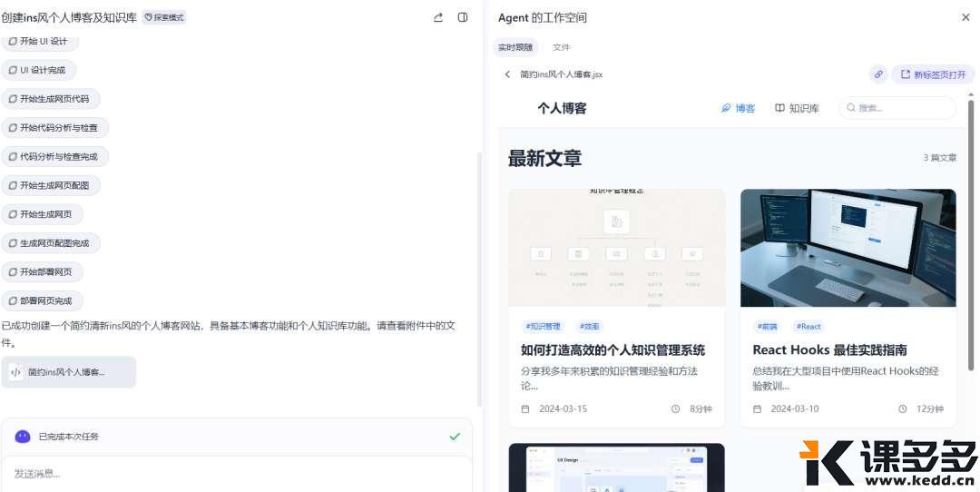Open the 部署网页完成 step chip
Image resolution: width=980 pixels, height=492 pixels.
tap(42, 300)
